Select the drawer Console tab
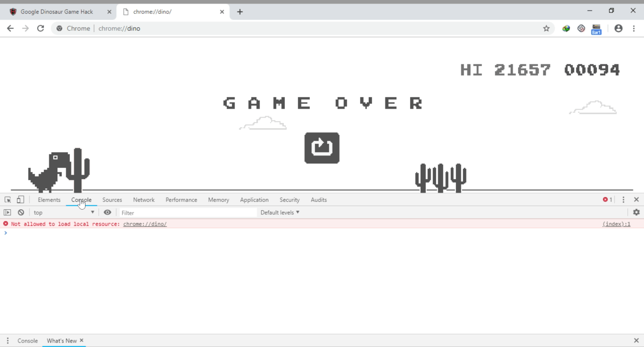Image resolution: width=644 pixels, height=347 pixels. 28,340
